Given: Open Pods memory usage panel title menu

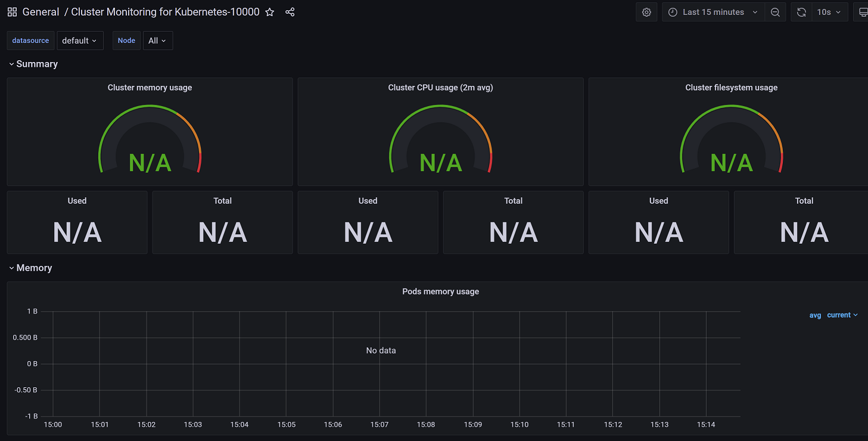Looking at the screenshot, I should pos(440,291).
